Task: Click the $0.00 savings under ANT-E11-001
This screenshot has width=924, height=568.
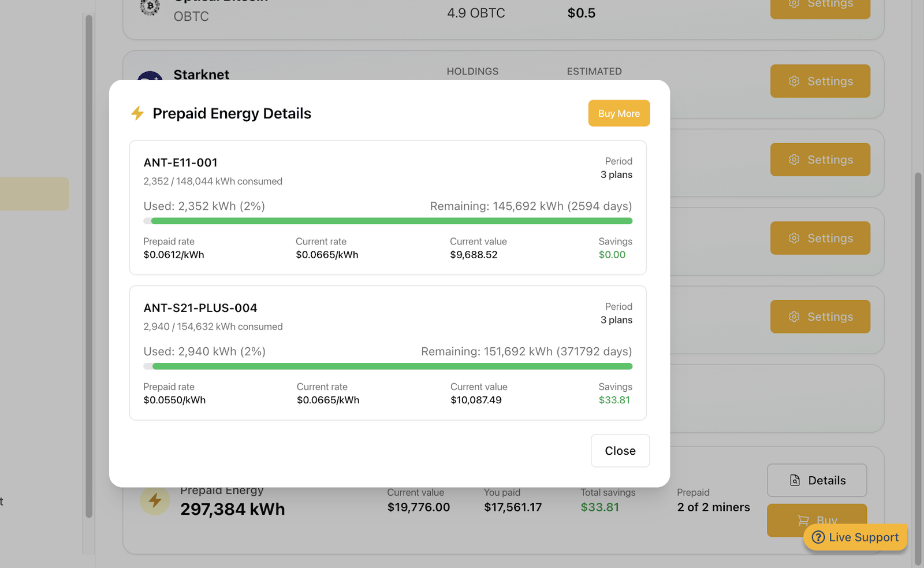Action: click(x=612, y=255)
